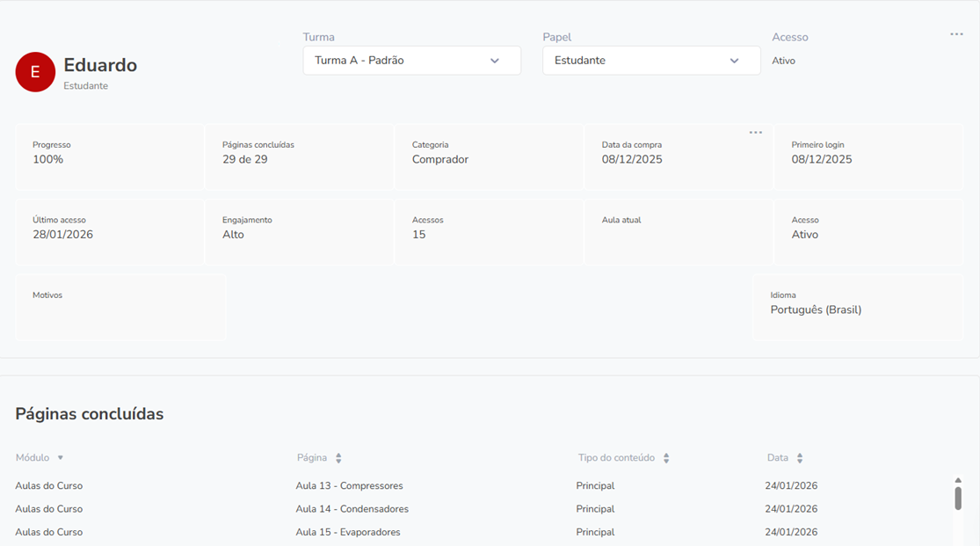Image resolution: width=980 pixels, height=546 pixels.
Task: Open Aula 14 - Condensadores entry
Action: click(x=352, y=509)
